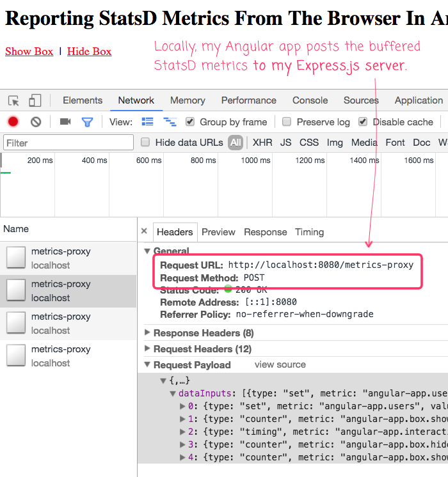Viewport: 448px width, 477px height.
Task: Expand dataInputs item 0 set entry
Action: [x=182, y=406]
